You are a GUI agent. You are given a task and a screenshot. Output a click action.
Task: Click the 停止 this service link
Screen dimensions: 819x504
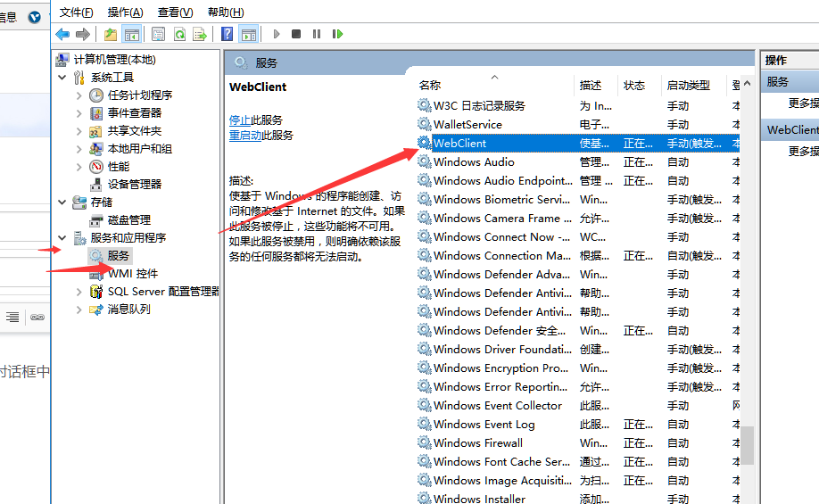[239, 120]
